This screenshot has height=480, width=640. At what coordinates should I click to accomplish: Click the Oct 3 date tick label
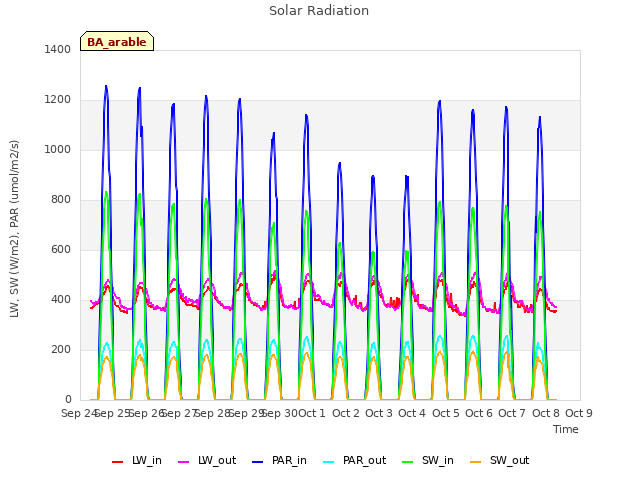click(379, 413)
